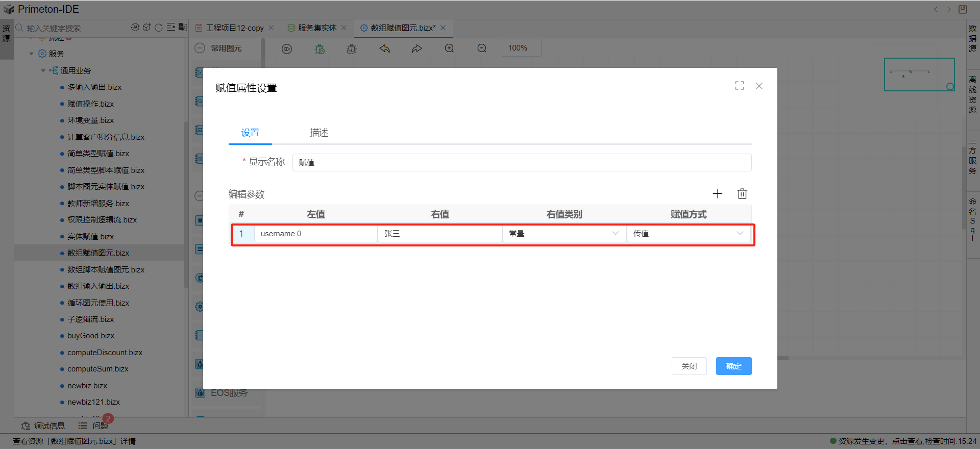Add a new parameter row with plus icon
The height and width of the screenshot is (449, 980).
[717, 194]
